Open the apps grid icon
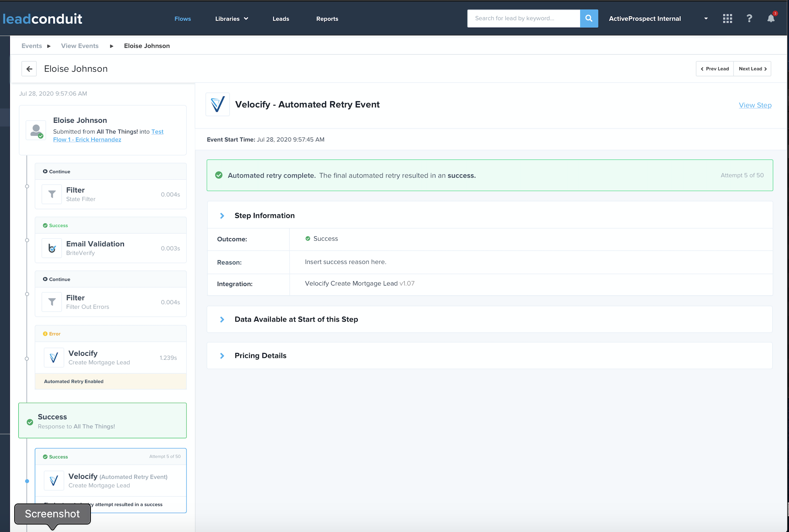789x532 pixels. [727, 18]
